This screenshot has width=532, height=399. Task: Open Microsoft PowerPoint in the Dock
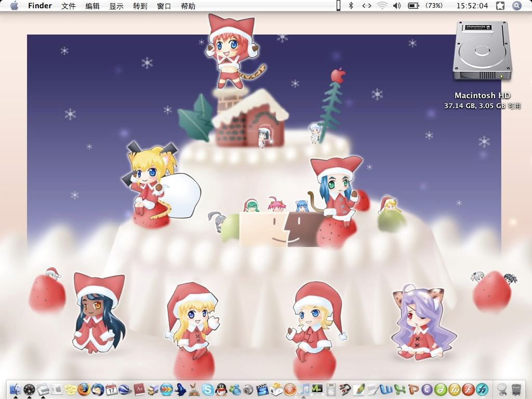pos(414,390)
